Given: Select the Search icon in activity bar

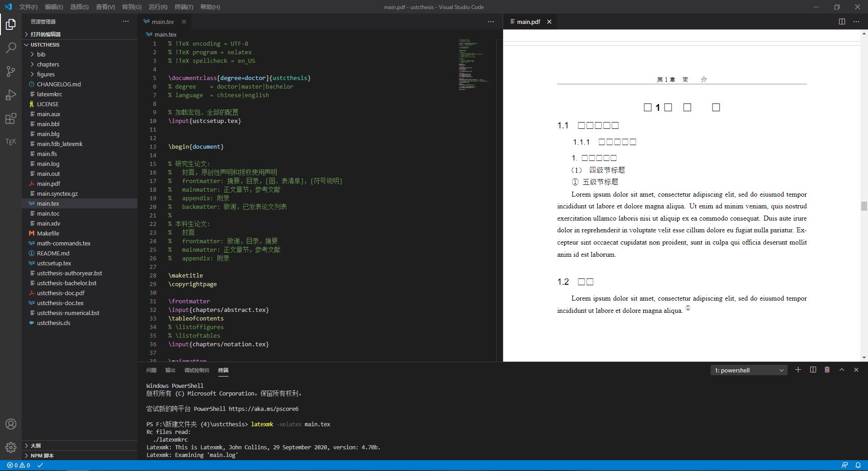Looking at the screenshot, I should click(10, 47).
